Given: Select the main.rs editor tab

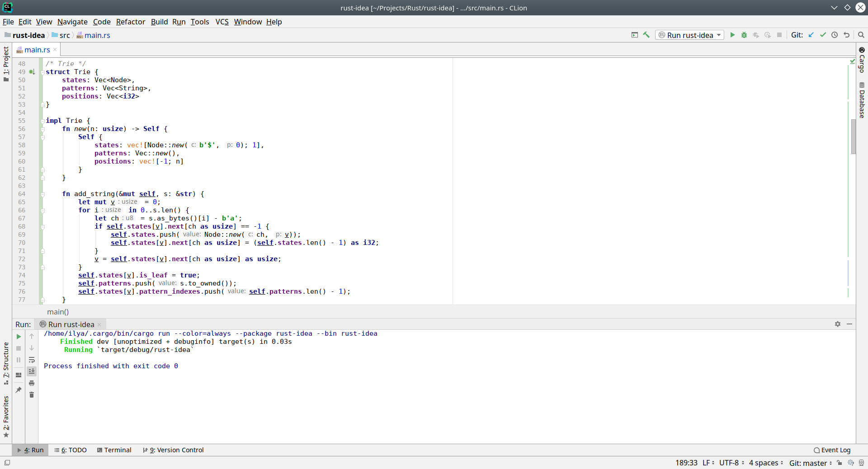Looking at the screenshot, I should [x=37, y=50].
